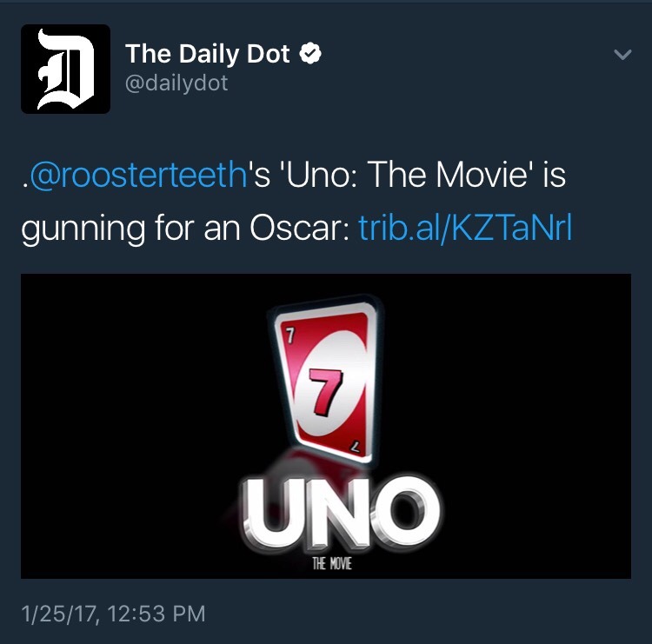Expand the tweet options chevron
652x644 pixels.
click(622, 55)
